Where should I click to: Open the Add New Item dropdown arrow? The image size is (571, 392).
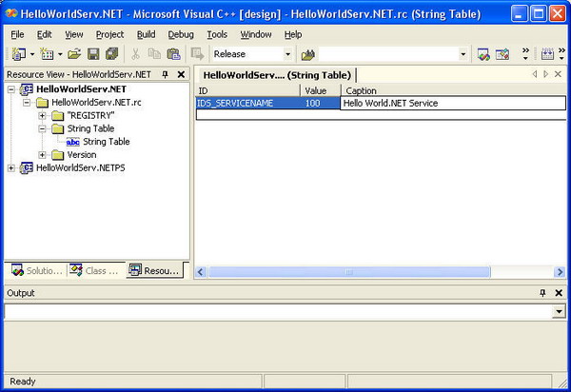coord(60,54)
